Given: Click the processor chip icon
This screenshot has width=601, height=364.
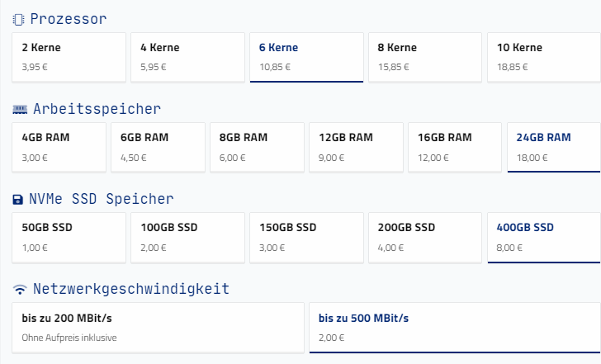Looking at the screenshot, I should [x=18, y=20].
